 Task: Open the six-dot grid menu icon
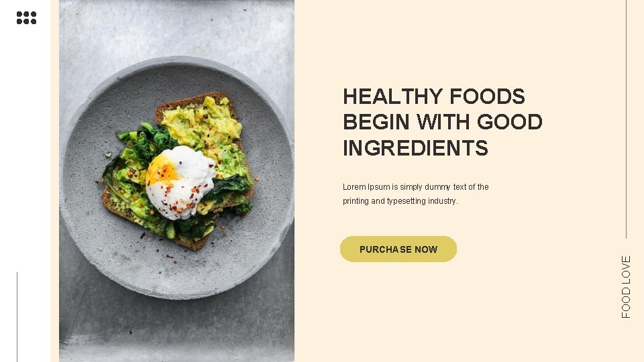click(x=26, y=17)
